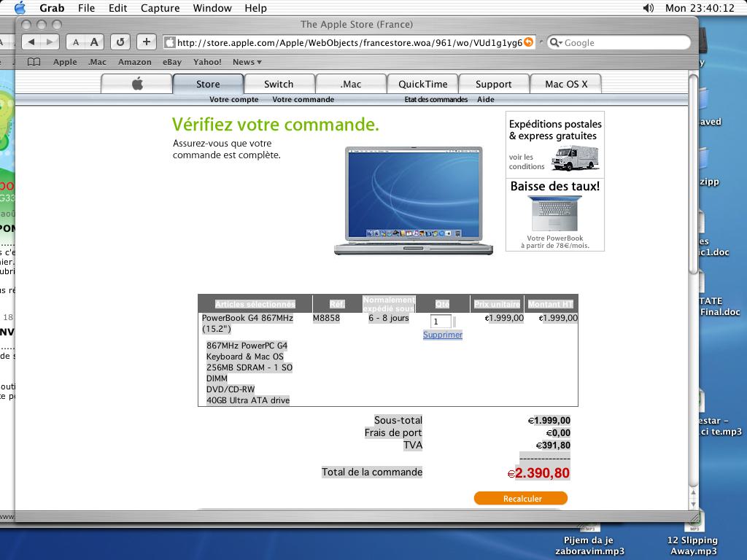The width and height of the screenshot is (747, 560).
Task: Click the URL address field
Action: [x=349, y=42]
